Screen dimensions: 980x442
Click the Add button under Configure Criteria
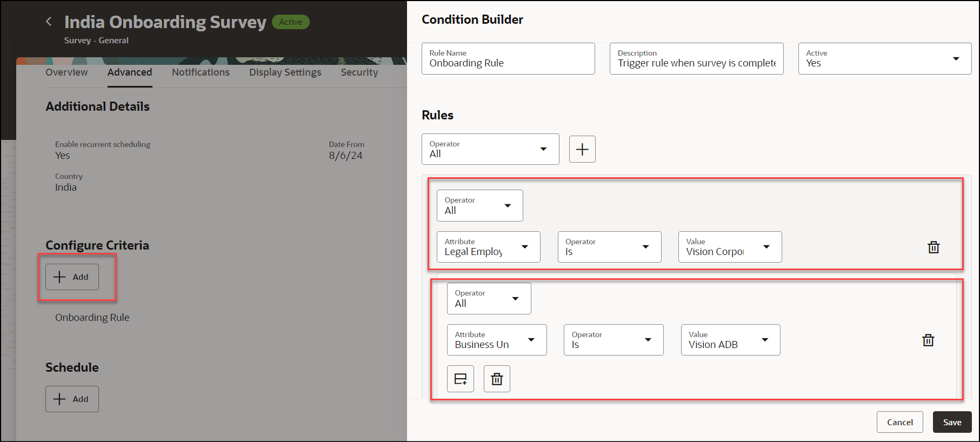[72, 277]
